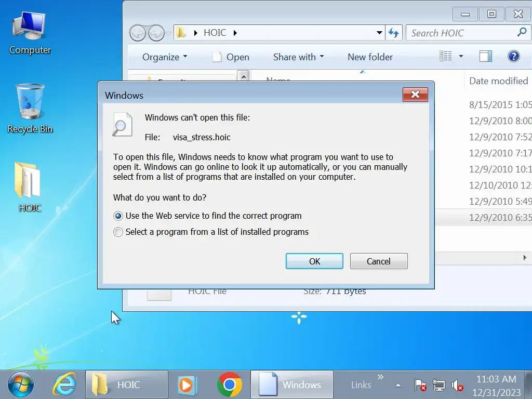Close the Windows dialog with red X
This screenshot has height=399, width=532.
tap(415, 95)
